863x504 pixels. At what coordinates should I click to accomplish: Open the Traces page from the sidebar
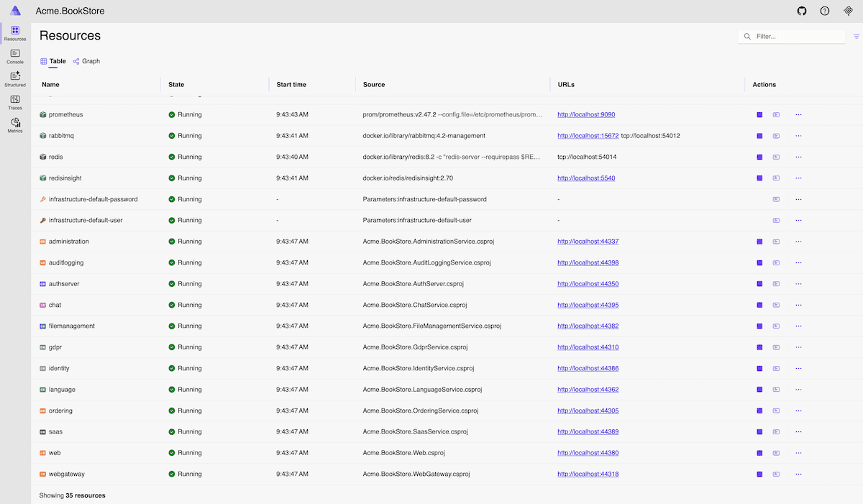pyautogui.click(x=14, y=101)
